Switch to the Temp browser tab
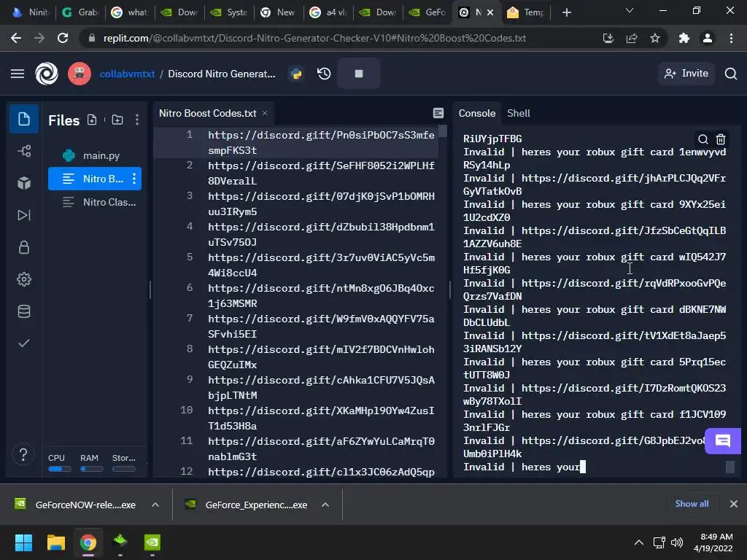Screen dimensions: 747x560 pos(526,12)
